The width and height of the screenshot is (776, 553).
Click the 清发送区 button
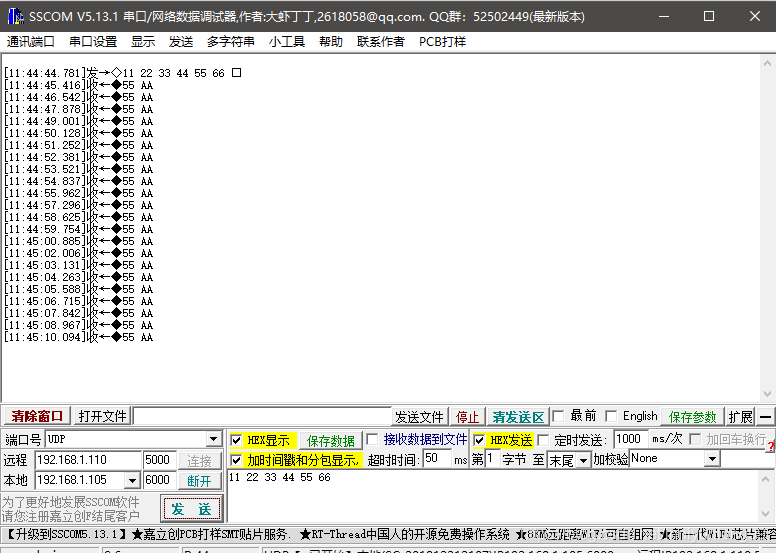pyautogui.click(x=518, y=417)
